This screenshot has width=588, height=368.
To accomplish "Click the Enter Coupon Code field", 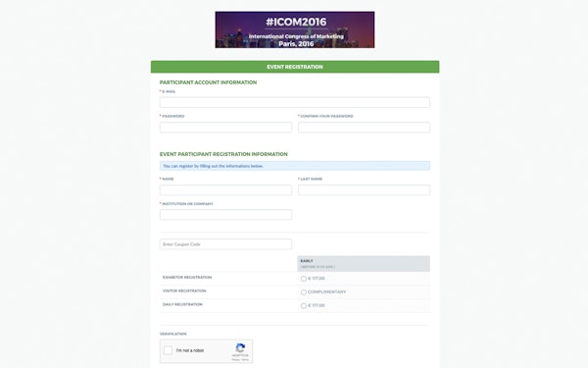I will tap(225, 244).
